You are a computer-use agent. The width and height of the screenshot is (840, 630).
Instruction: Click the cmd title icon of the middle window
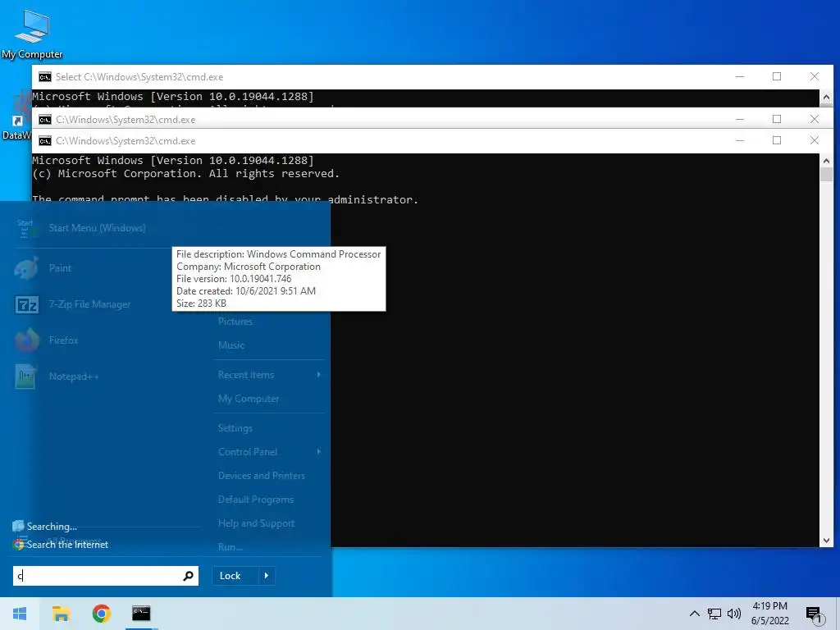[45, 120]
